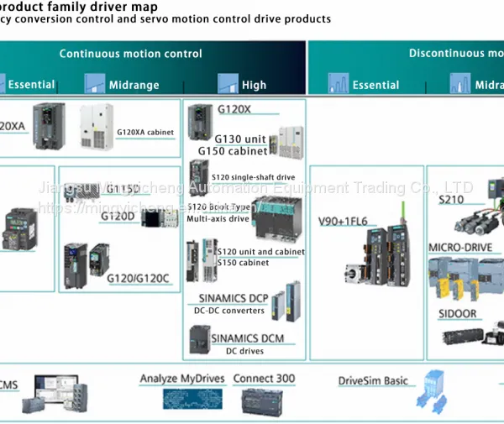Select the G120D drive image
The image size is (504, 424).
(160, 217)
